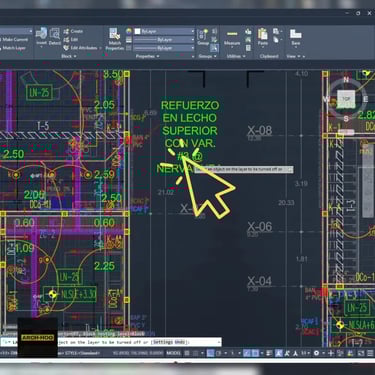The width and height of the screenshot is (375, 375).
Task: Choose the Undo option in command line
Action: pos(180,342)
